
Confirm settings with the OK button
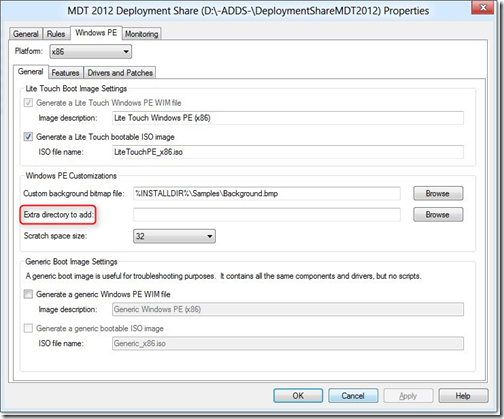point(298,396)
